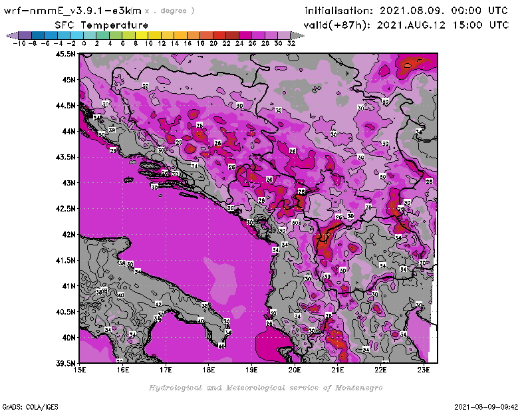Click the blue legend swatch between -6 and -4
Screen dimensions: 532x411
[50, 35]
